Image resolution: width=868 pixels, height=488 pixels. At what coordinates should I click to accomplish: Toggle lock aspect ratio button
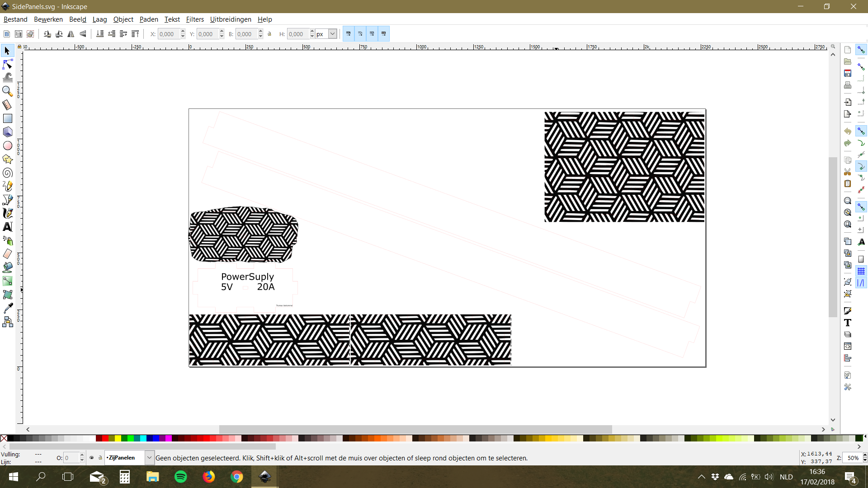click(x=270, y=33)
